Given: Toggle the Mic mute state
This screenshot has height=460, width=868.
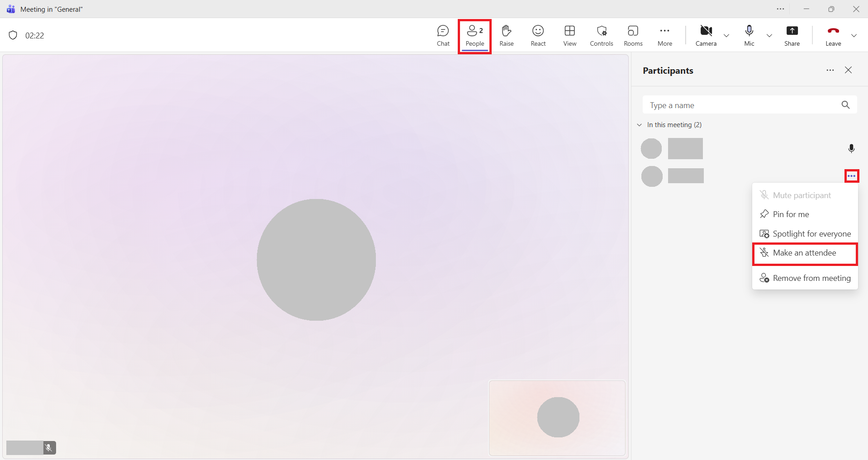Looking at the screenshot, I should 749,36.
